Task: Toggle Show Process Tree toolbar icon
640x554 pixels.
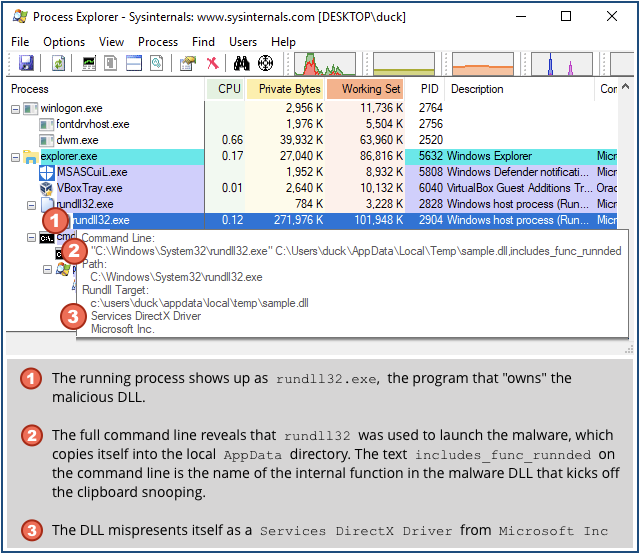Action: [x=111, y=63]
